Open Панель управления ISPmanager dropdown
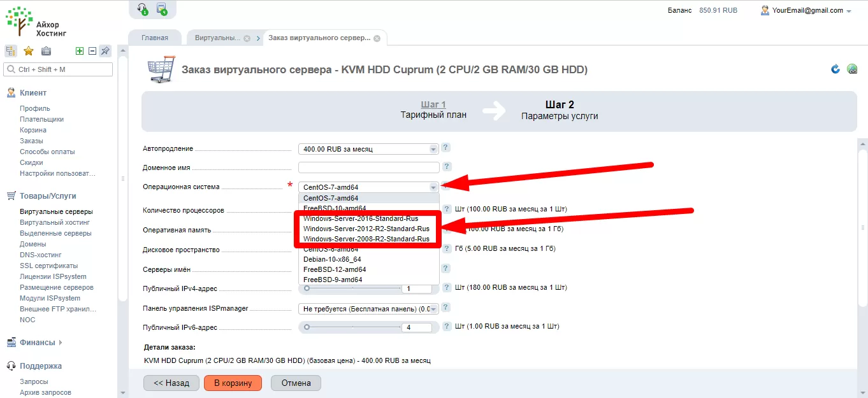This screenshot has width=868, height=398. tap(369, 309)
